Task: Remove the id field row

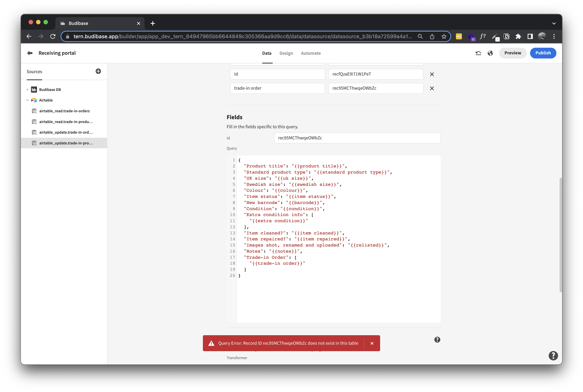Action: tap(432, 74)
